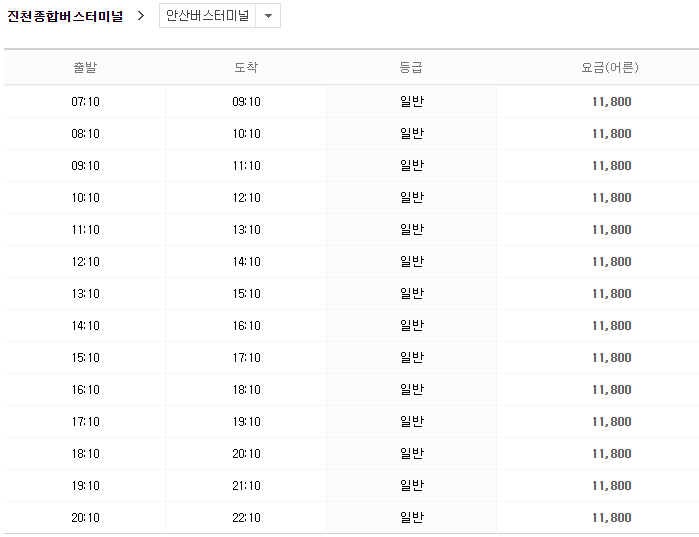Click the 13:10 arrival time cell
The image size is (699, 537).
coord(246,230)
